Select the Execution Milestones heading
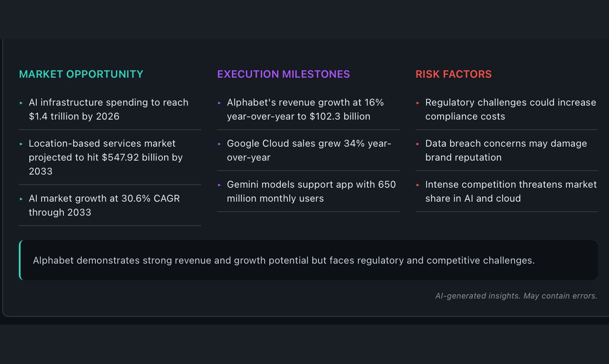The width and height of the screenshot is (609, 364). point(283,74)
